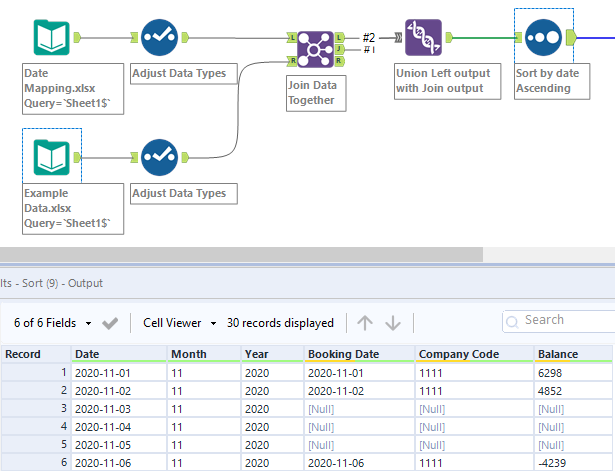Click the #2 connection label

point(369,38)
